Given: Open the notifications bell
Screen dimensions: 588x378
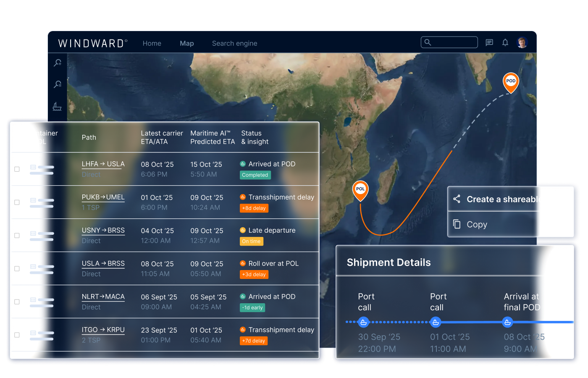Looking at the screenshot, I should coord(505,42).
